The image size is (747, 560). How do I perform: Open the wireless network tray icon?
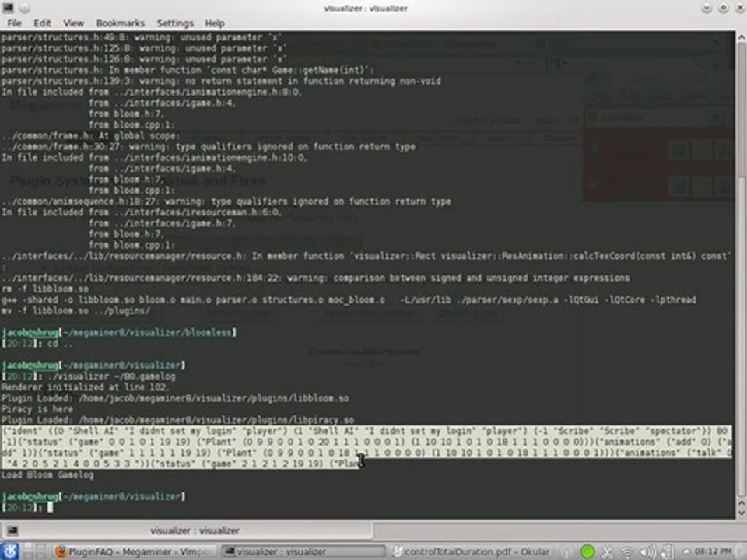[x=627, y=552]
